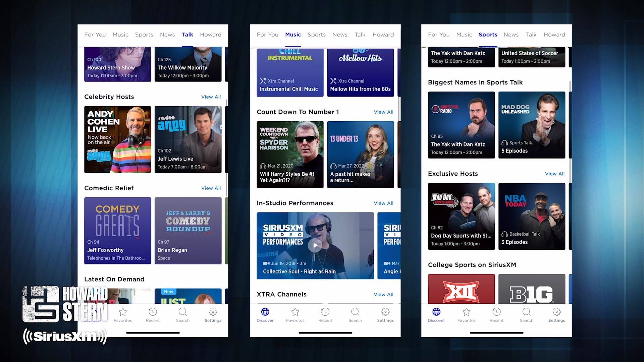This screenshot has height=362, width=644.
Task: Open the NBA Today Basketball Talk card
Action: pos(532,216)
